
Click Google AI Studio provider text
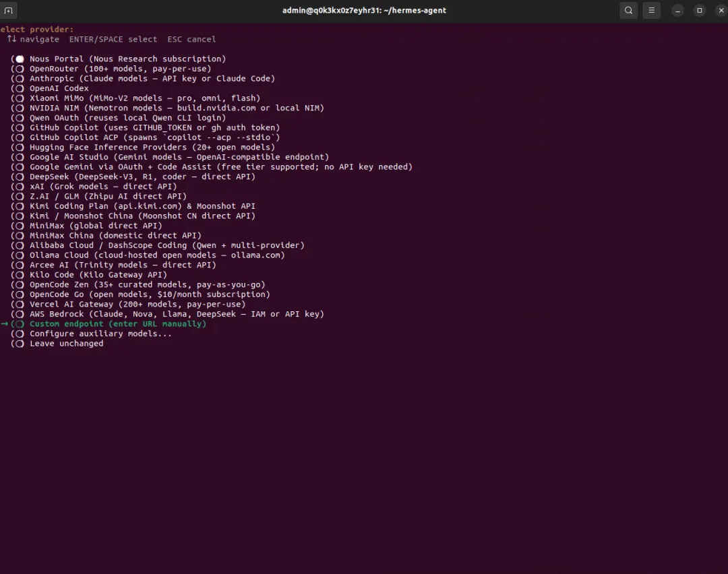(179, 157)
